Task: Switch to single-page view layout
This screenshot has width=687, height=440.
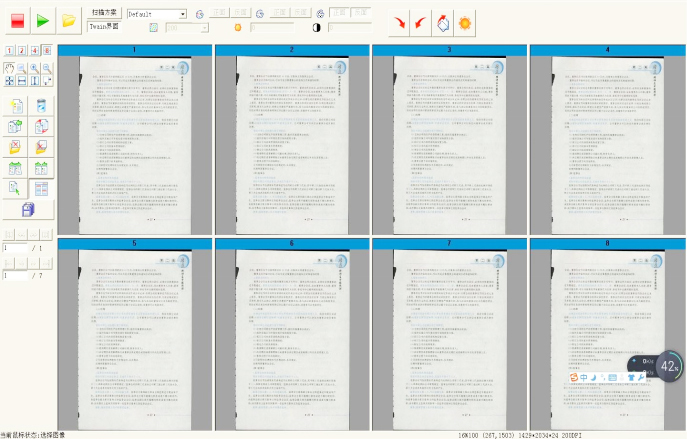Action: 10,51
